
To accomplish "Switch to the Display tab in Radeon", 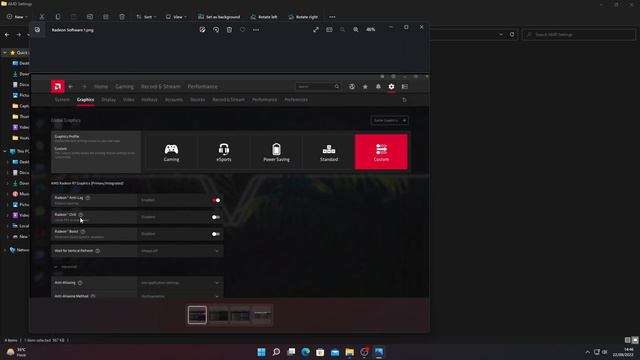I will point(109,100).
